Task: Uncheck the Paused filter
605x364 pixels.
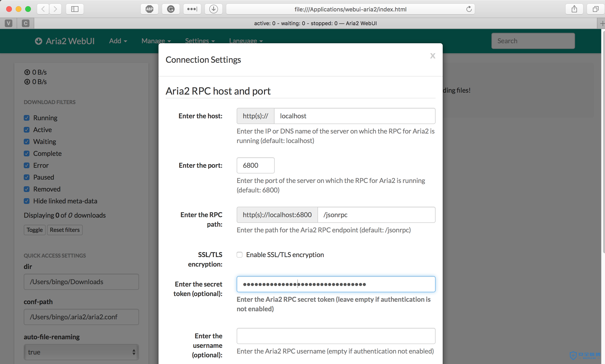Action: point(26,177)
